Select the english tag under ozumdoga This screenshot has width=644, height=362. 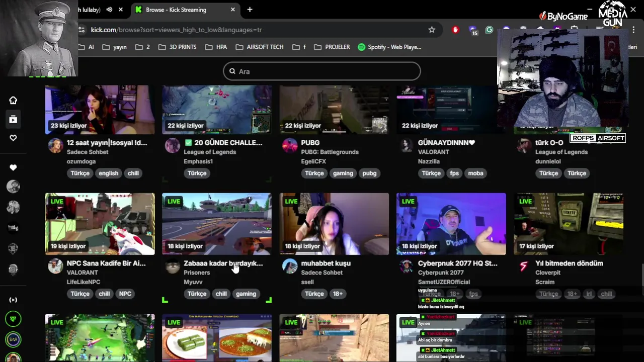point(108,173)
